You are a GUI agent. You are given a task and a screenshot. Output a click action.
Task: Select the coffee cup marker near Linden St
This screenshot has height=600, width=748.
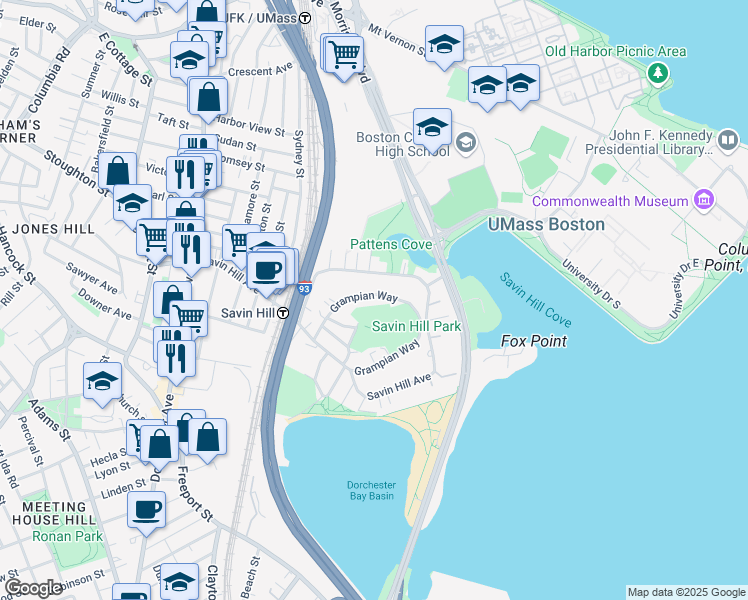[146, 510]
